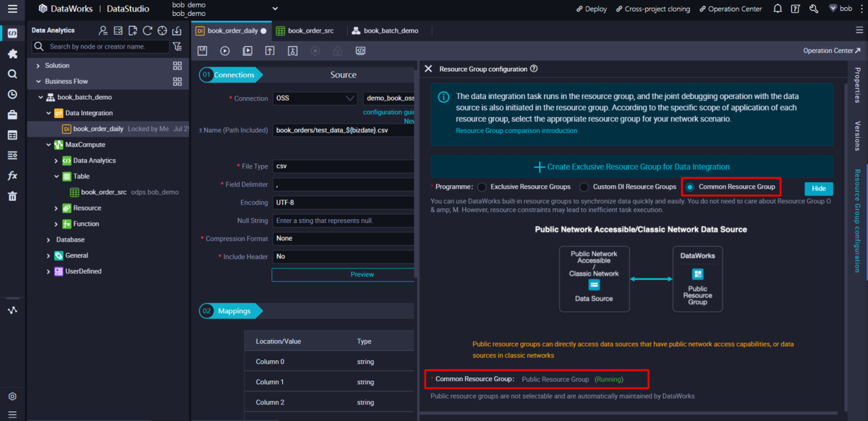
Task: Click the grid icon on Business Flow row
Action: click(177, 81)
